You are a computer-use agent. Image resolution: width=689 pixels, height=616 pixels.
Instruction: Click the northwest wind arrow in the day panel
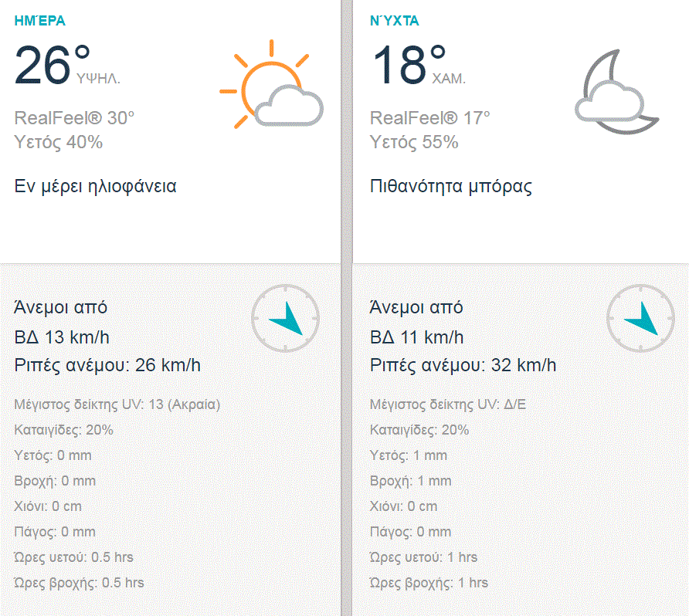pyautogui.click(x=286, y=318)
